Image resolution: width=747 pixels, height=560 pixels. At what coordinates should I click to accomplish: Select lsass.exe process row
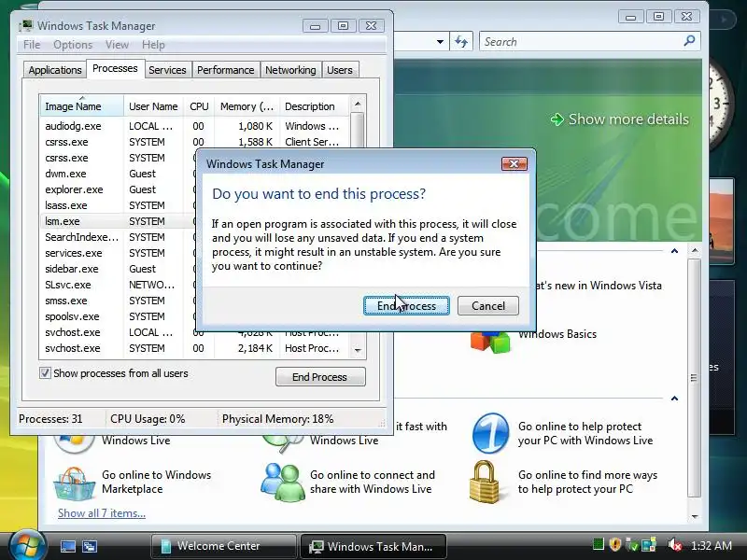(x=118, y=205)
